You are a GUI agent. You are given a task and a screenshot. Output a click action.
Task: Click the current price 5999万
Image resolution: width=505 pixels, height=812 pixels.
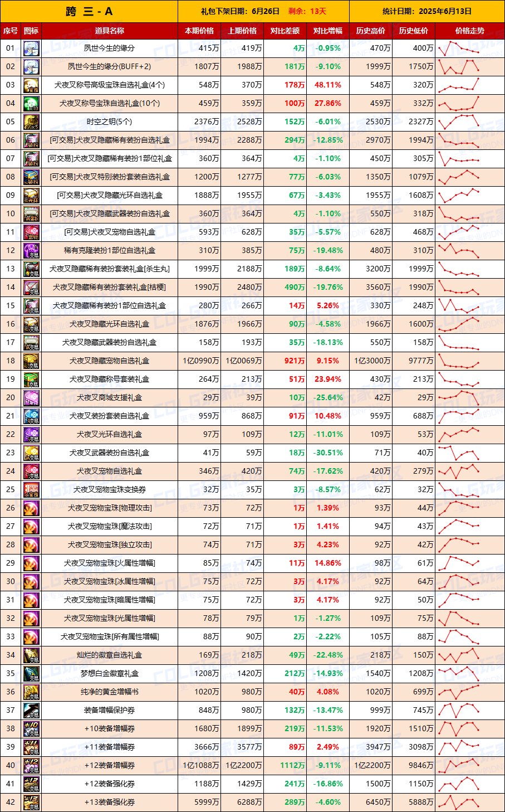[207, 803]
